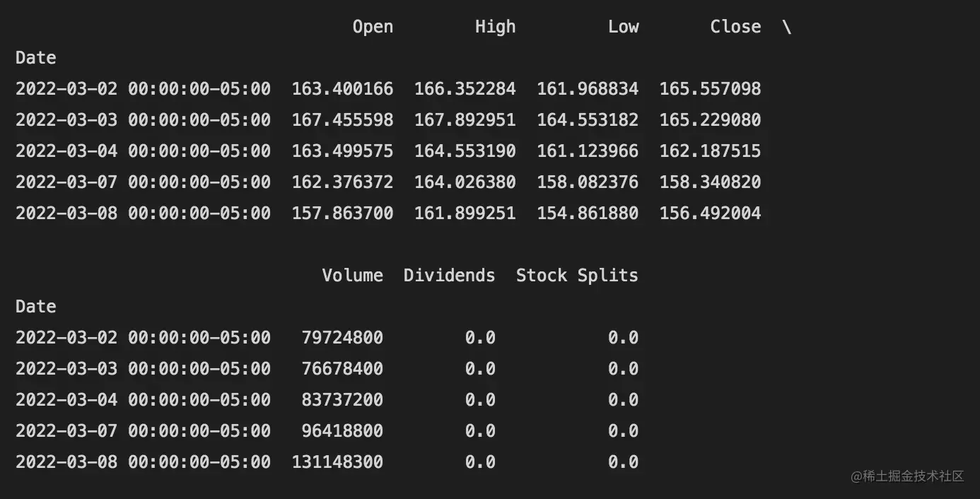Click Dividends 0.0 for 2022-03-08
Viewport: 980px width, 499px height.
pos(480,462)
